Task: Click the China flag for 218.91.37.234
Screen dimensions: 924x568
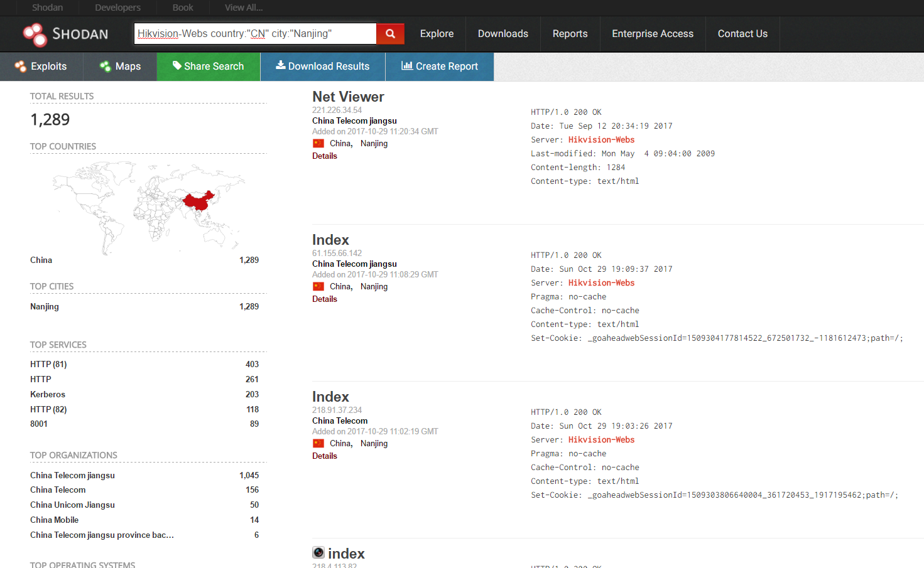Action: point(318,443)
